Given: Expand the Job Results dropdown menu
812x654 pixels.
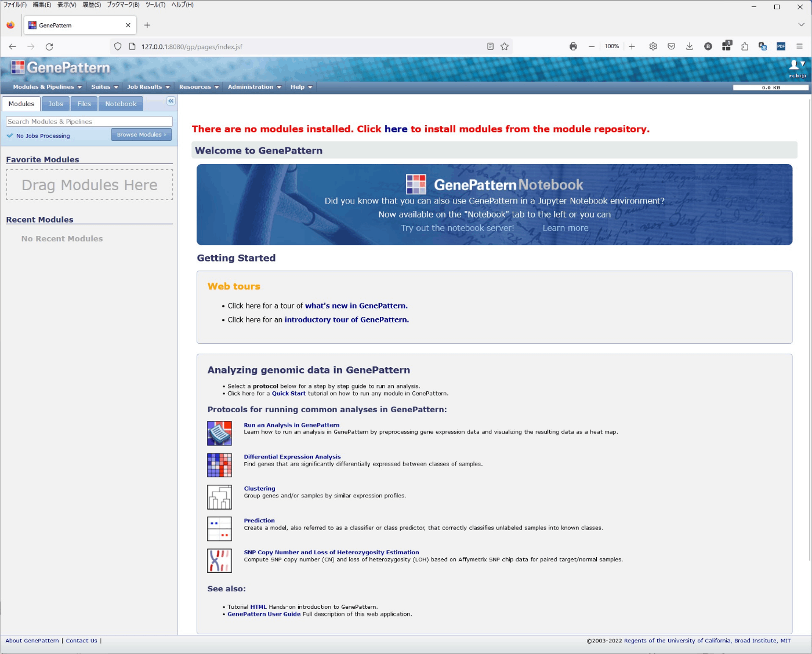Looking at the screenshot, I should (x=148, y=87).
